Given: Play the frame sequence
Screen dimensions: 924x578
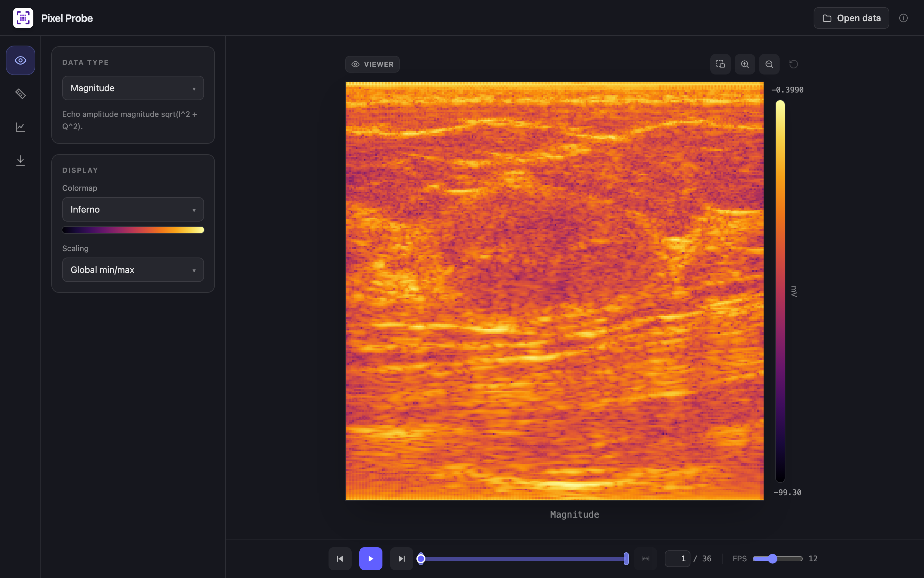Looking at the screenshot, I should 371,558.
